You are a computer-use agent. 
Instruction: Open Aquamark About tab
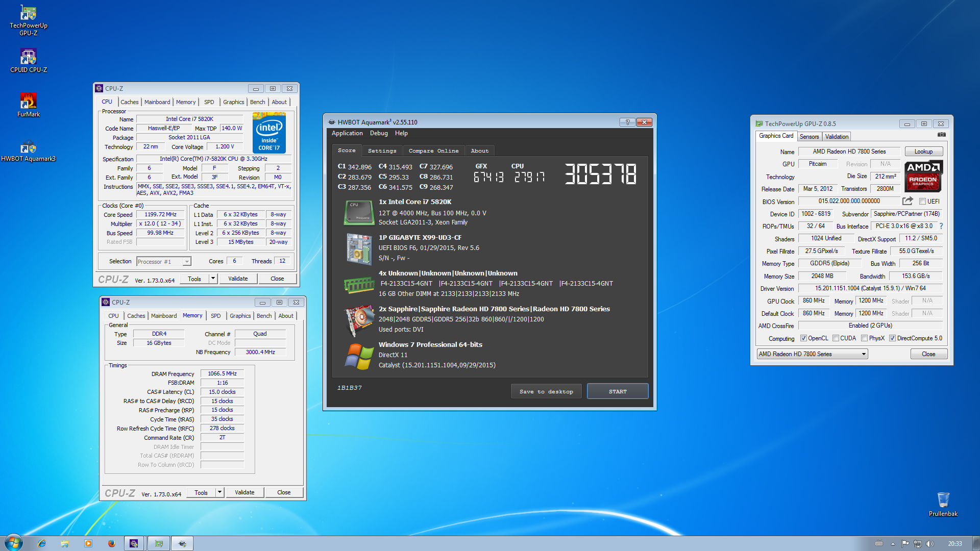click(x=480, y=151)
